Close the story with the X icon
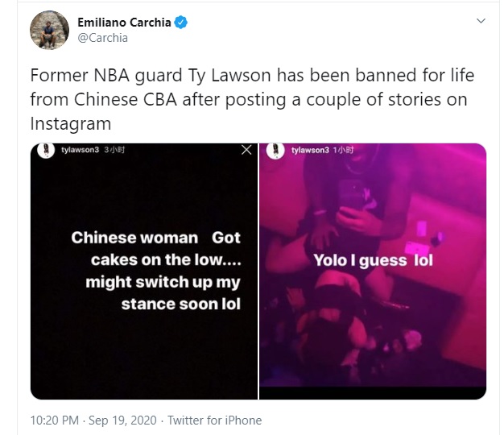The width and height of the screenshot is (504, 435). 246,150
